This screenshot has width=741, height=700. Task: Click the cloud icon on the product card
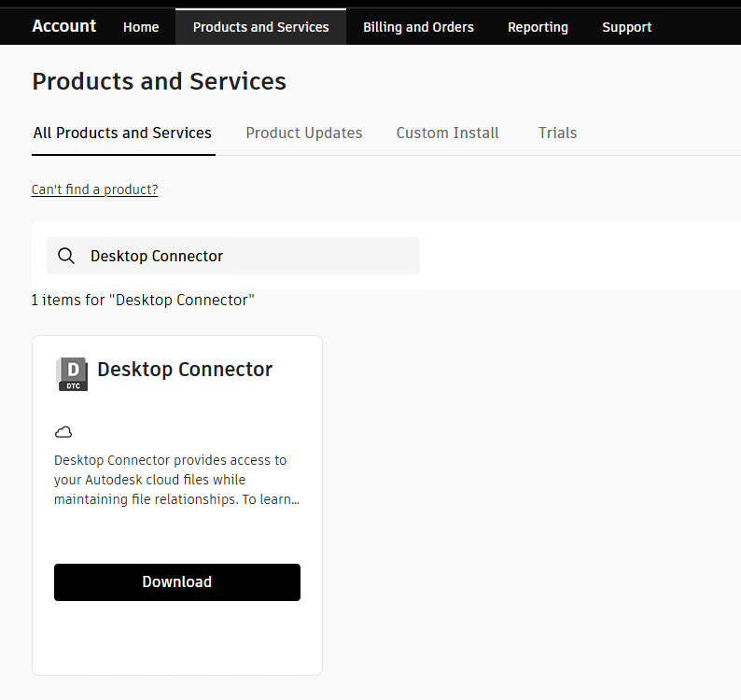(63, 431)
